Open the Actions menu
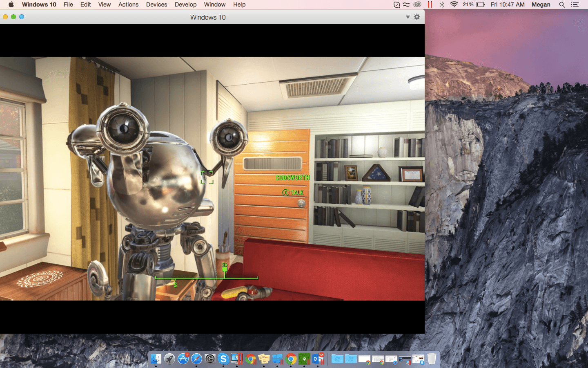The height and width of the screenshot is (368, 588). tap(128, 4)
